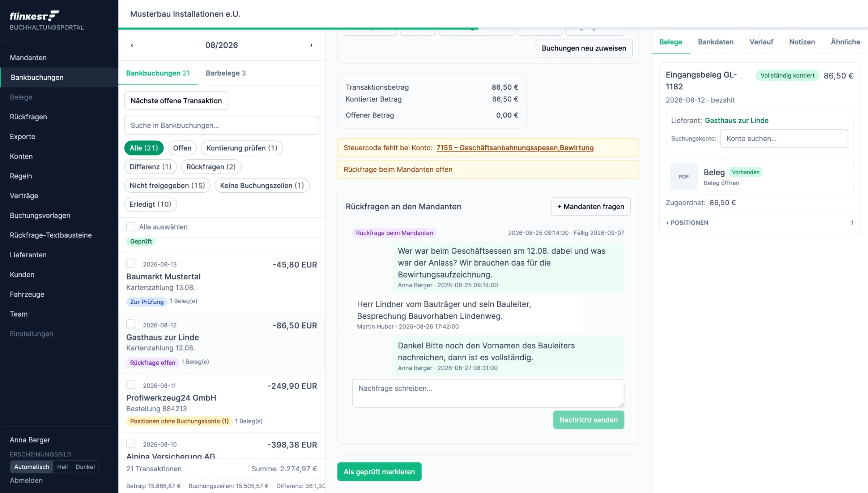Go to Mandanten in sidebar
The height and width of the screenshot is (493, 868).
point(59,58)
